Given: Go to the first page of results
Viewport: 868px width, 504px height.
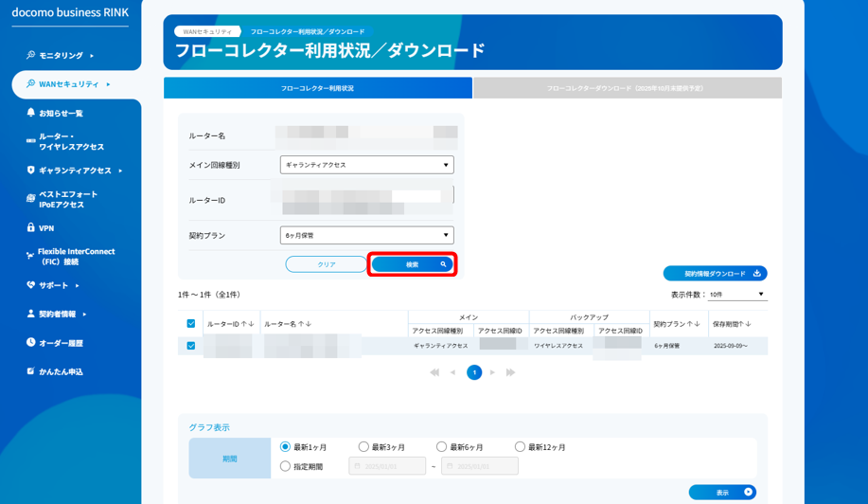Looking at the screenshot, I should point(434,372).
